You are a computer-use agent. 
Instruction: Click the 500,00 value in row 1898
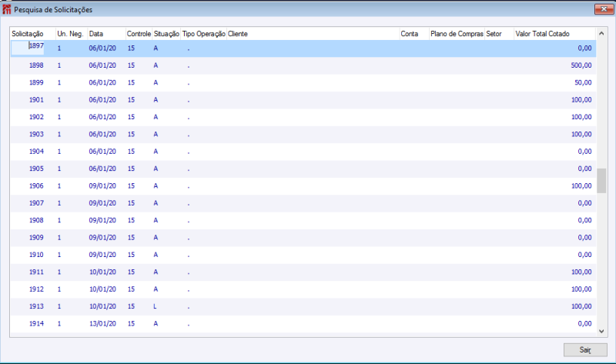click(581, 65)
